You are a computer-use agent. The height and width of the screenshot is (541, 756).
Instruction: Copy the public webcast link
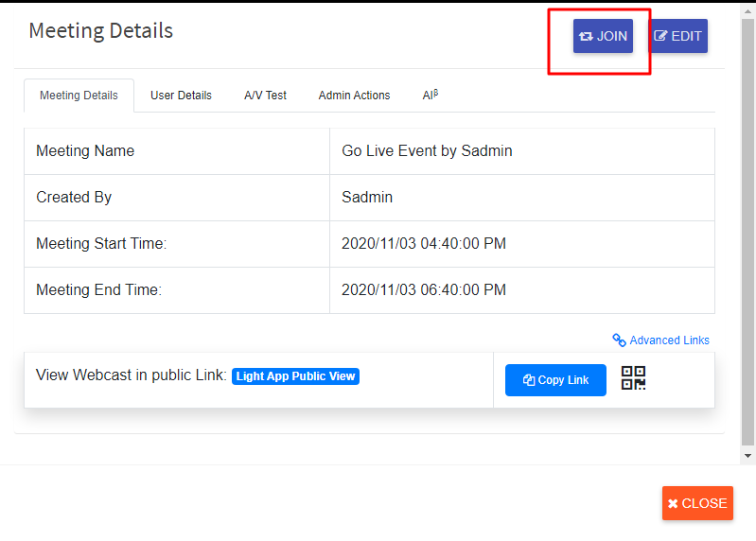(555, 380)
